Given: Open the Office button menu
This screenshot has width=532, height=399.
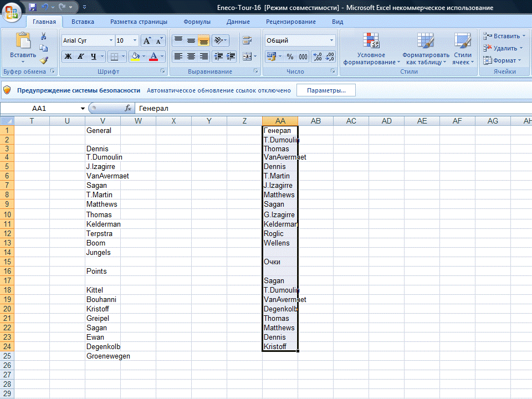Looking at the screenshot, I should point(12,12).
